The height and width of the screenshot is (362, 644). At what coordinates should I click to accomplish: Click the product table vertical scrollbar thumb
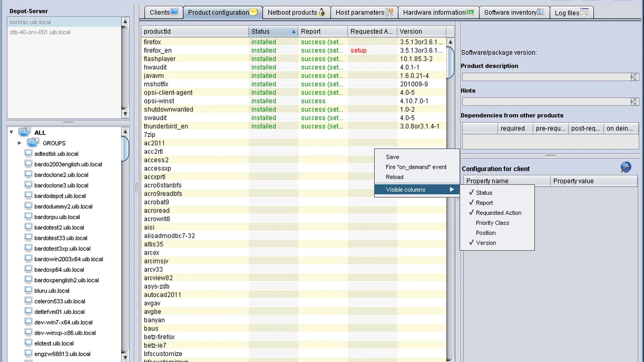[450, 62]
